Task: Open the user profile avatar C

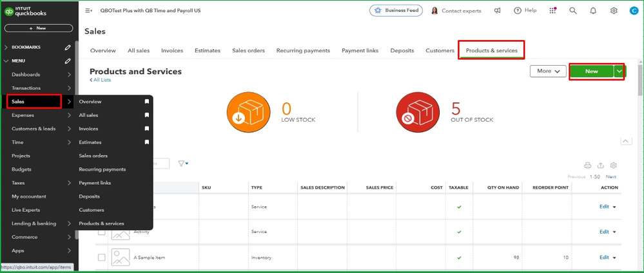Action: 633,11
